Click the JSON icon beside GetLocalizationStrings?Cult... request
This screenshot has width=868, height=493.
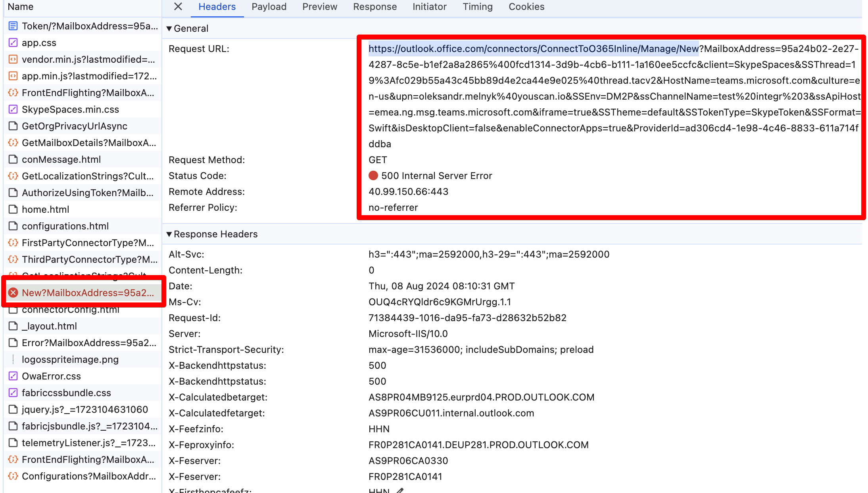pos(13,176)
